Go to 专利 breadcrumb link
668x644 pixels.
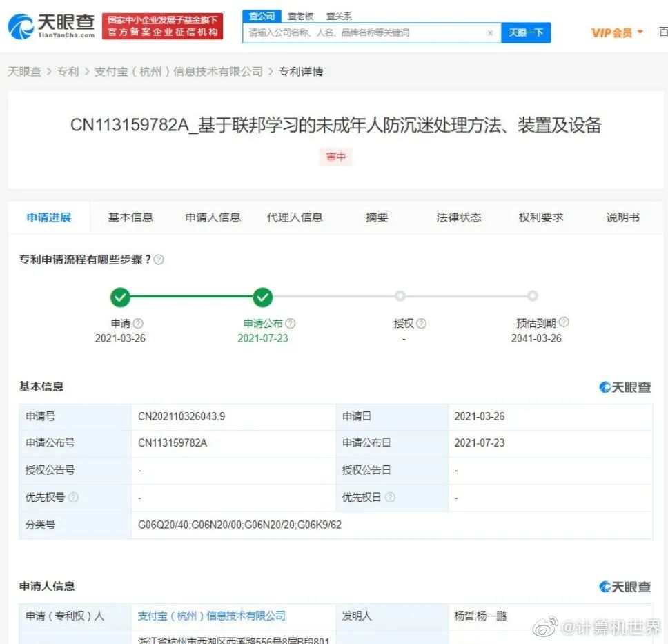68,71
